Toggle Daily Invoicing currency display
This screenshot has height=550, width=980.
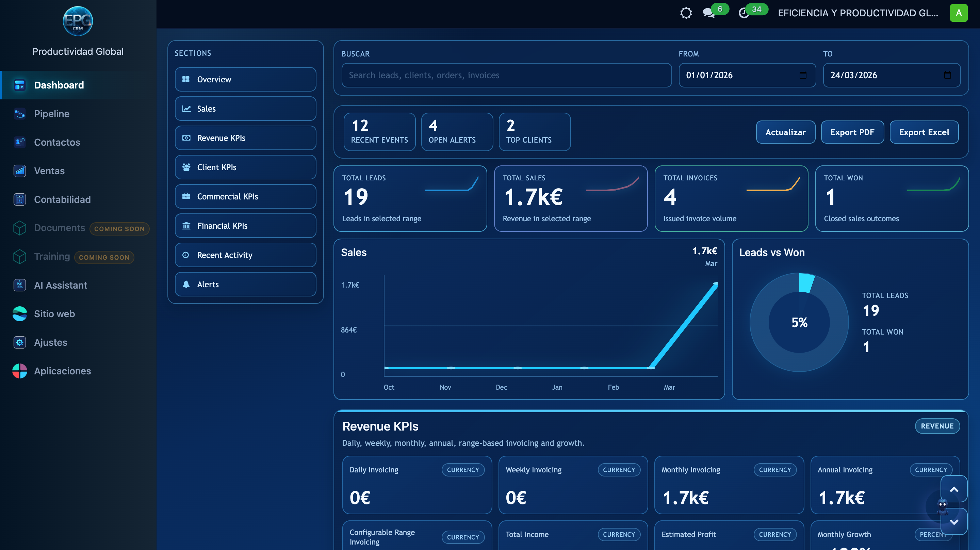pos(463,470)
